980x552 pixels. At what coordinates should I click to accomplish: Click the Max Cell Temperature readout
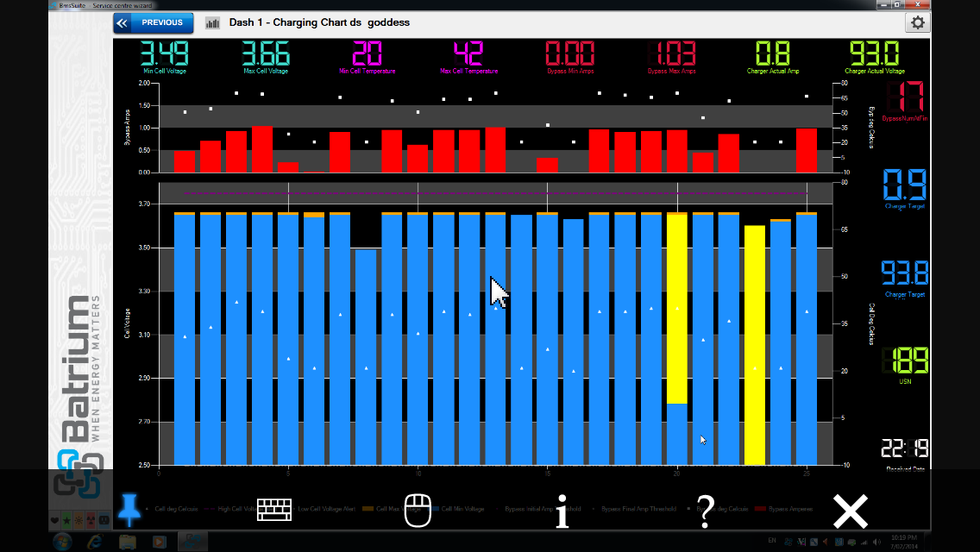468,57
